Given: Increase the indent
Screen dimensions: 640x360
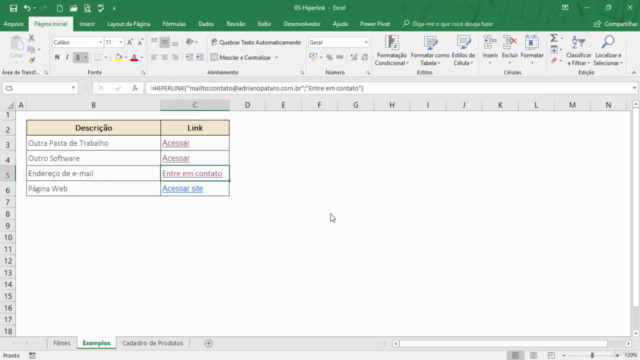Looking at the screenshot, I should 199,58.
